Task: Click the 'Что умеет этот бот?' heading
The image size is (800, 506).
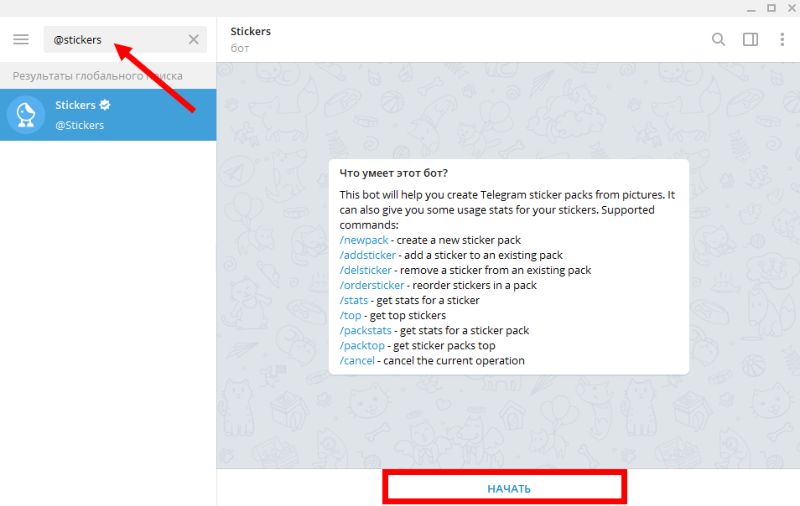Action: 393,173
